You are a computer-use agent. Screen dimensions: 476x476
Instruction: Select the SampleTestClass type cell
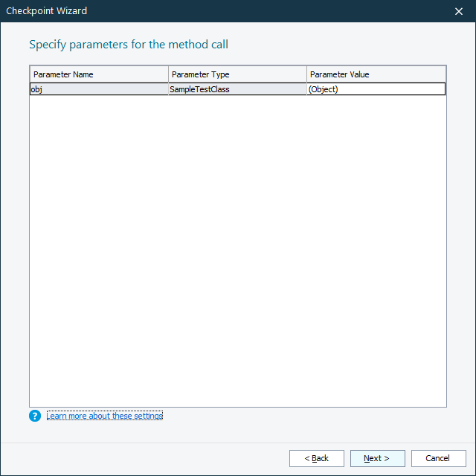(x=237, y=89)
